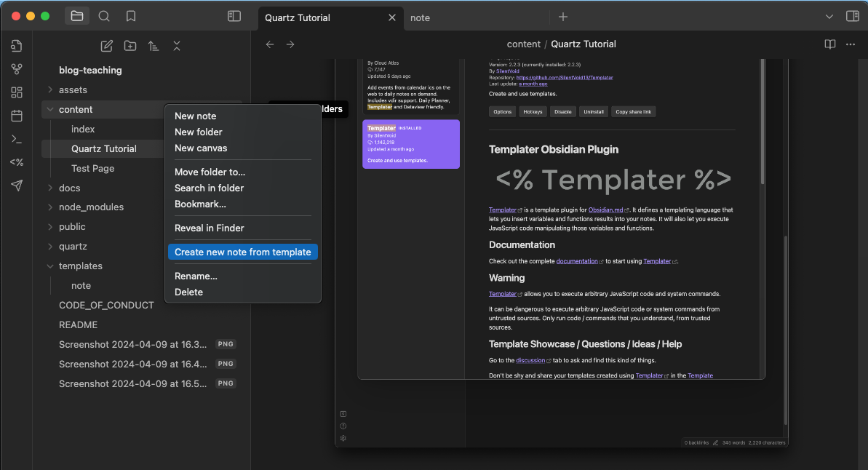
Task: Switch to reading view
Action: 830,44
